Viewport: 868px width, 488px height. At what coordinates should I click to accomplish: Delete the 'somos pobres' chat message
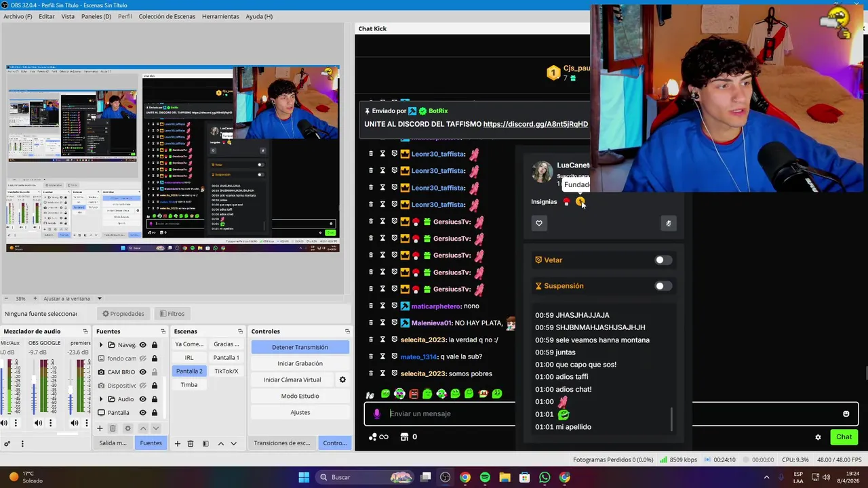[x=370, y=373]
